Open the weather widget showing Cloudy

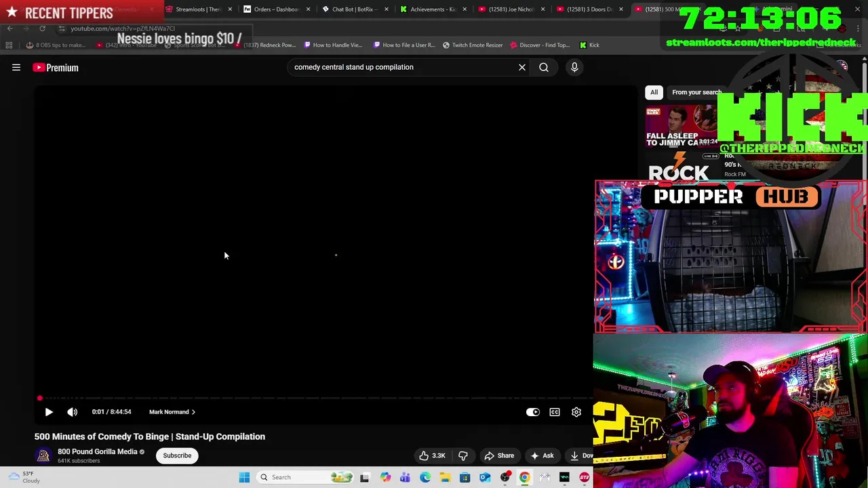click(23, 477)
